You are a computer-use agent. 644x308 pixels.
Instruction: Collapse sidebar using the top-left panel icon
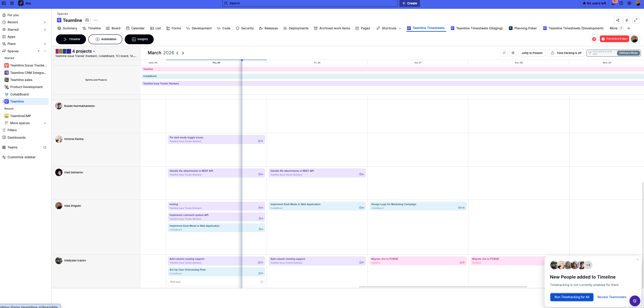tap(4, 3)
